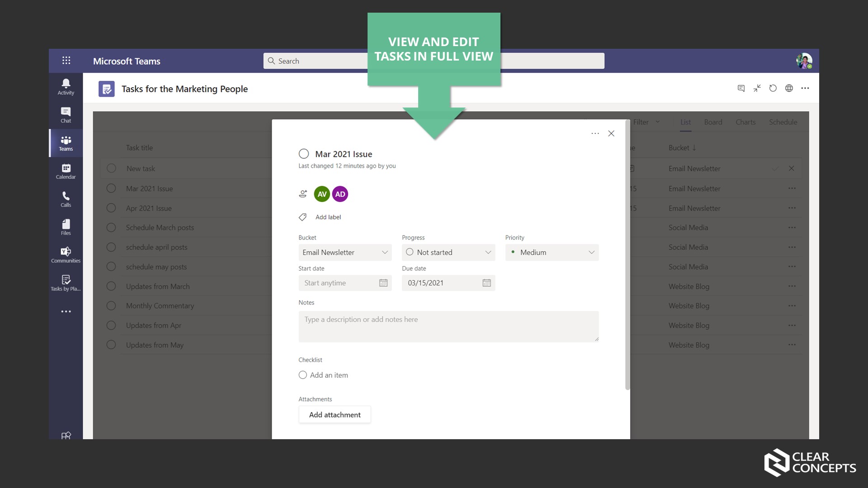
Task: Complete Updates from May task
Action: [x=111, y=345]
